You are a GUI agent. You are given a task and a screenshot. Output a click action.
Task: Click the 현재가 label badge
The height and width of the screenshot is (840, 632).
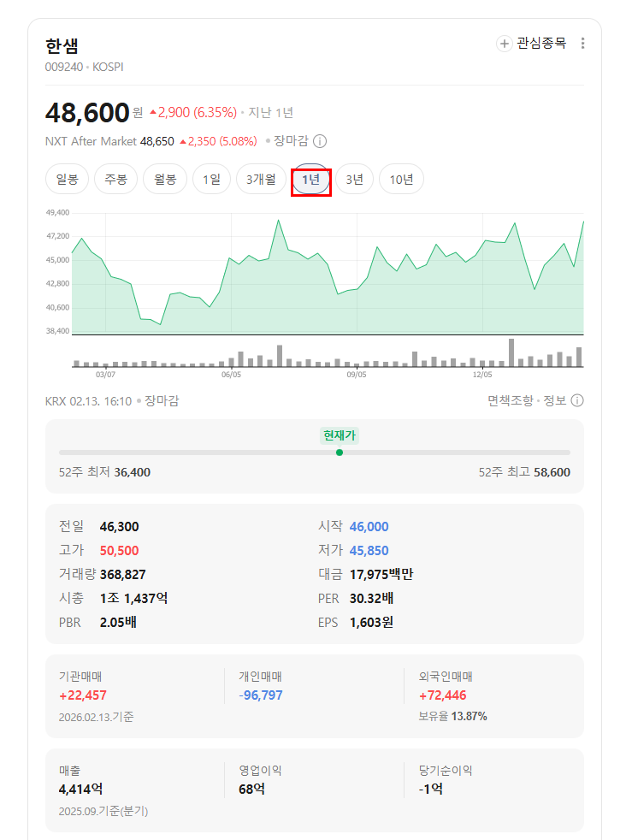[339, 435]
